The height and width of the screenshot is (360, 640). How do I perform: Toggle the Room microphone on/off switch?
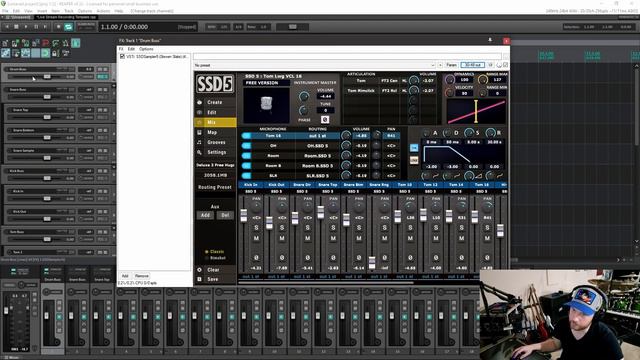tap(246, 156)
